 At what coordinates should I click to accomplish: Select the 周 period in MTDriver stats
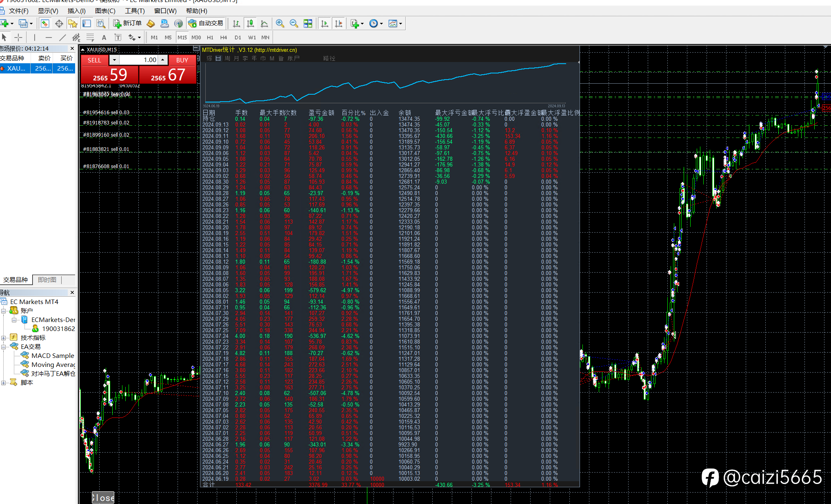(227, 58)
